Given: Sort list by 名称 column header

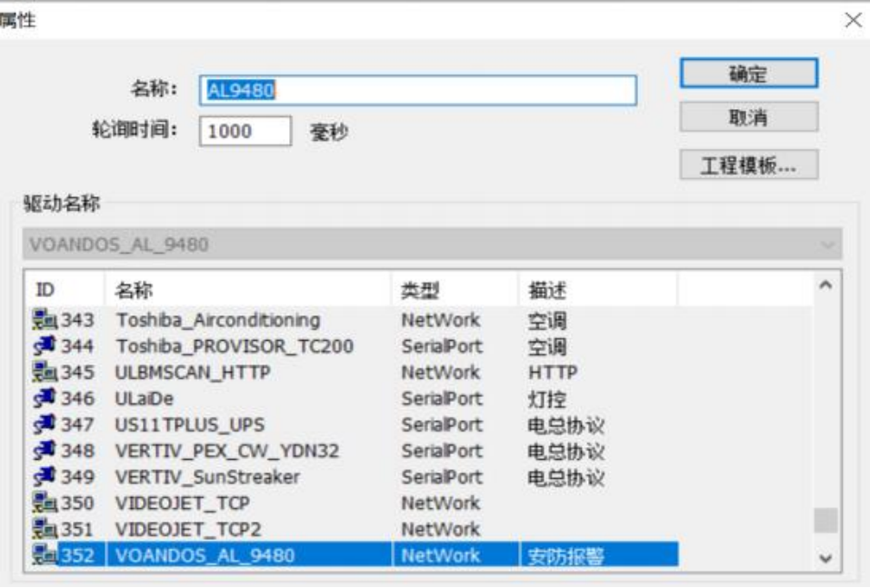Looking at the screenshot, I should pyautogui.click(x=247, y=290).
